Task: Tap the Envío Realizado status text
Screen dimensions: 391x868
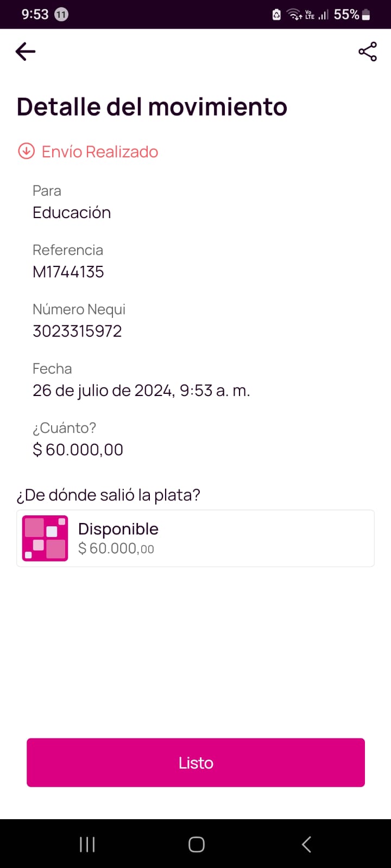Action: 100,152
